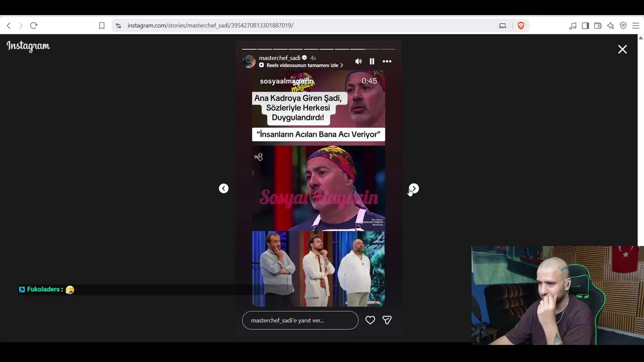Image resolution: width=644 pixels, height=362 pixels.
Task: Open site information icon in address bar
Action: click(x=118, y=26)
